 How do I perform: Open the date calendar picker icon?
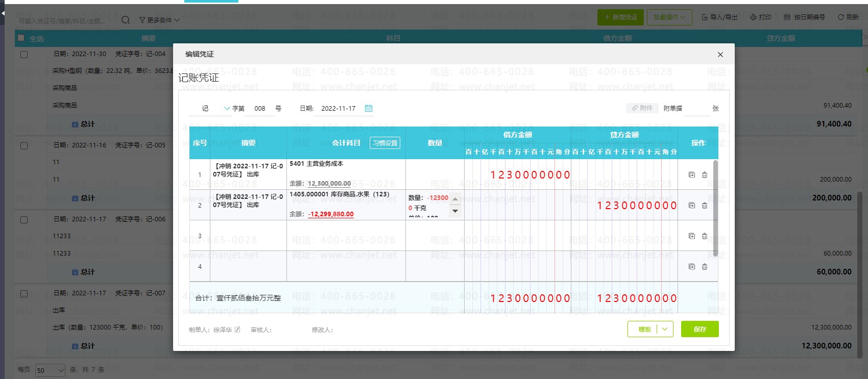point(369,108)
